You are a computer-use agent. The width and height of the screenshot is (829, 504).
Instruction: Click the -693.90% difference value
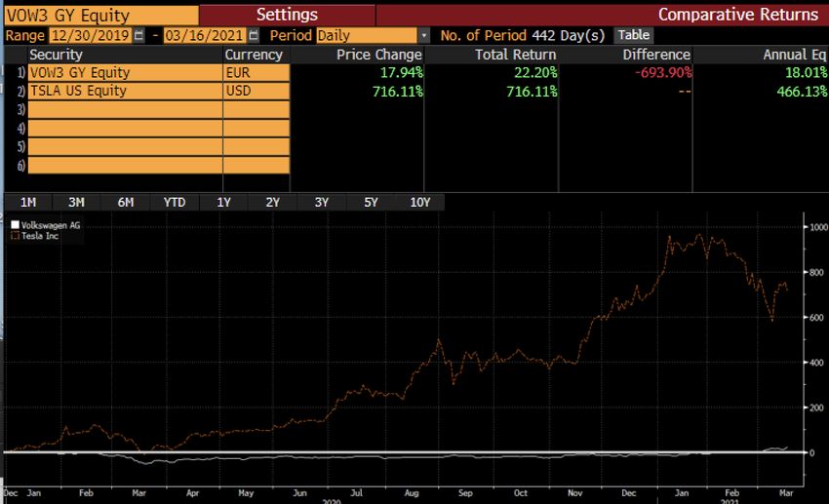(663, 73)
